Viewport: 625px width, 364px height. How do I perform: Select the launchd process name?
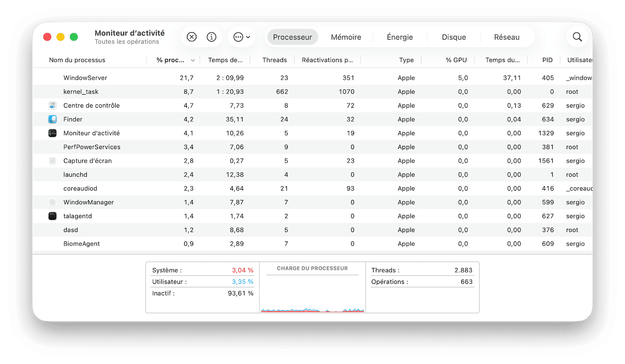point(75,175)
